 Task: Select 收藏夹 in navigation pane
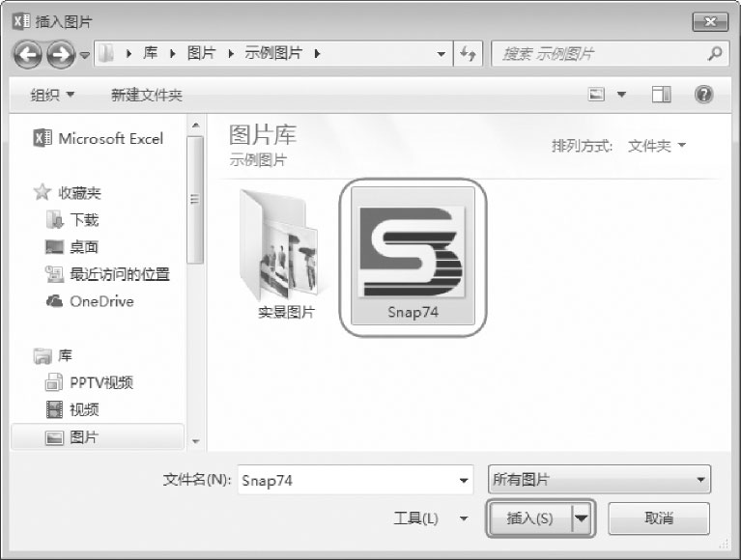[67, 192]
